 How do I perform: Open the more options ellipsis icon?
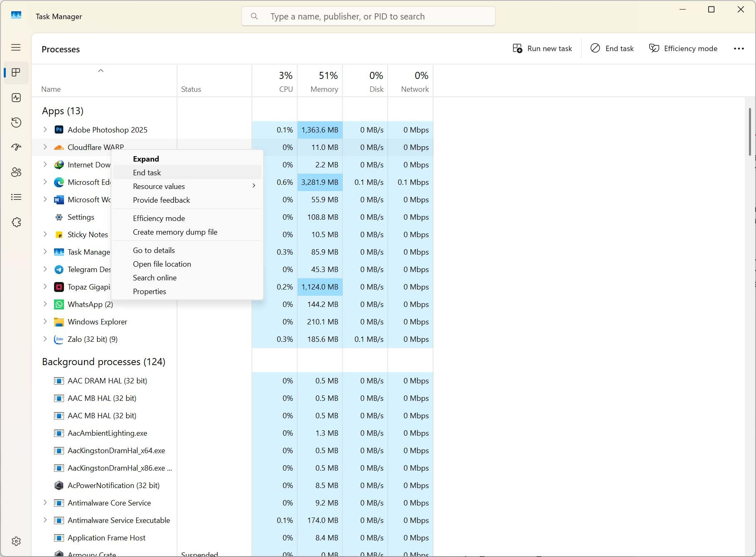pyautogui.click(x=739, y=49)
